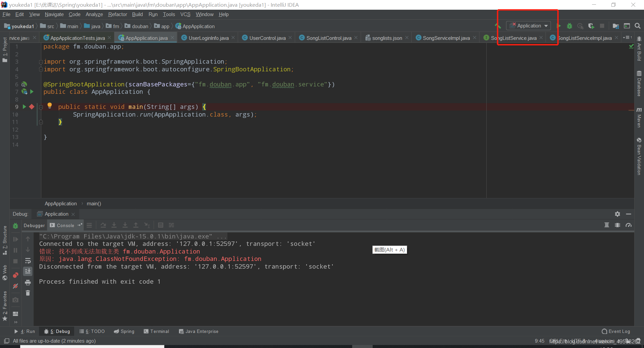Open the Terminal tool window
The width and height of the screenshot is (644, 348).
(x=156, y=331)
